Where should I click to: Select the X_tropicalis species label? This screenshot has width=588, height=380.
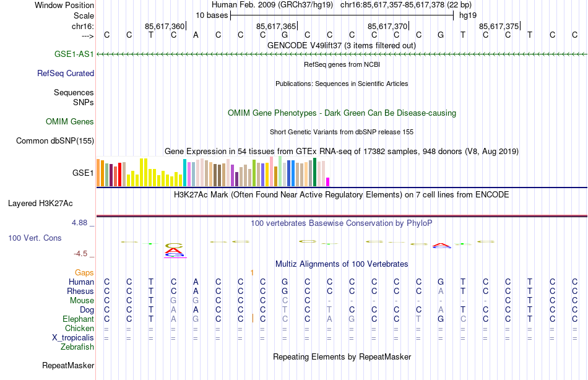(x=73, y=338)
